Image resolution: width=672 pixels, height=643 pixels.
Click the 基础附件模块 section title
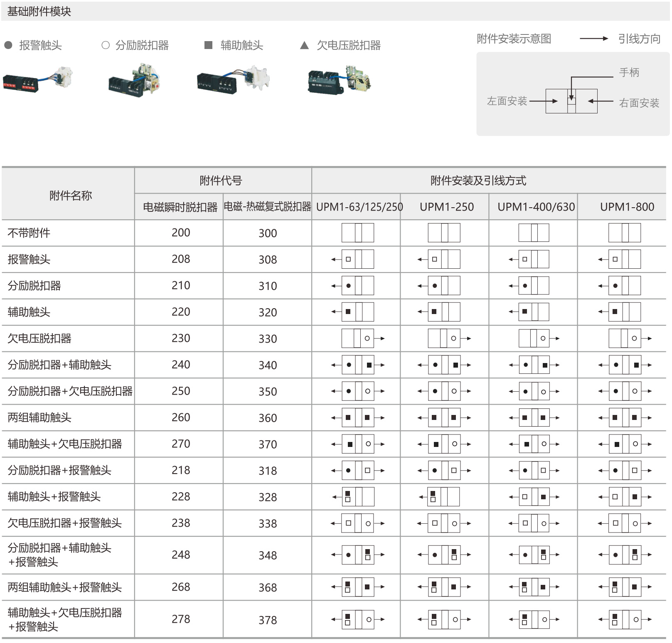click(x=39, y=12)
